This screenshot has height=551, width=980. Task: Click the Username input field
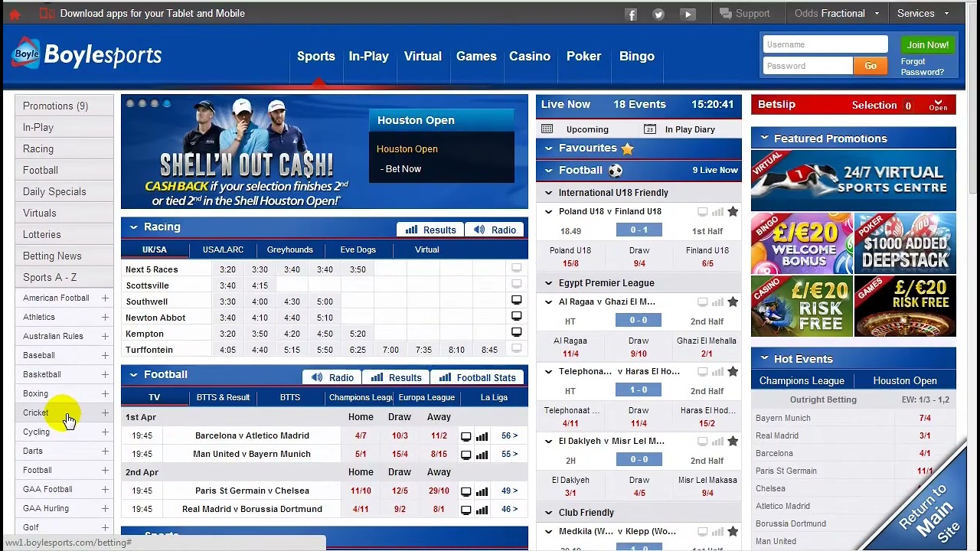pos(825,44)
